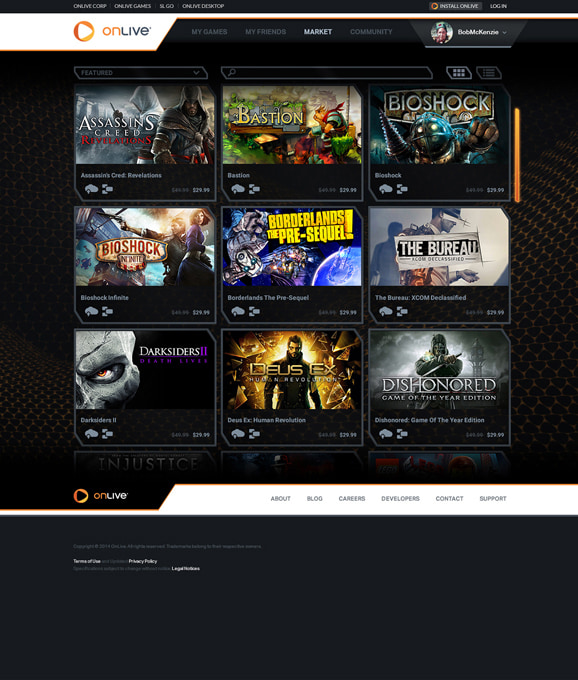Image resolution: width=578 pixels, height=680 pixels.
Task: Click the OnLive logo in the header
Action: [112, 31]
